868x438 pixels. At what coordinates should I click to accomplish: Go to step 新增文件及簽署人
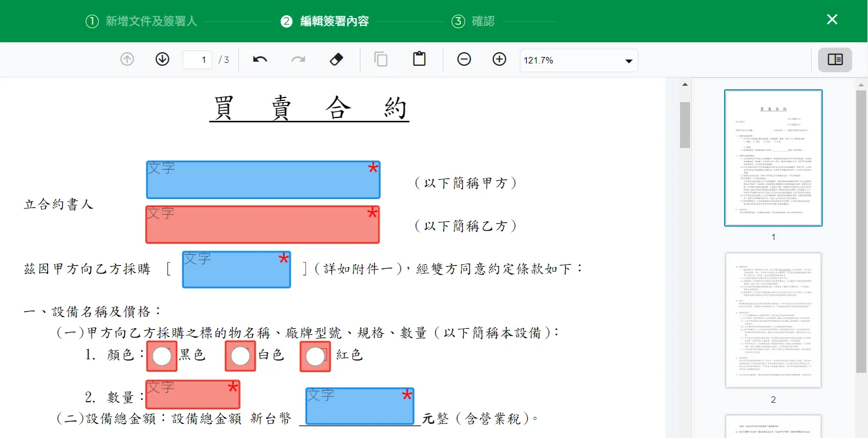pyautogui.click(x=142, y=21)
